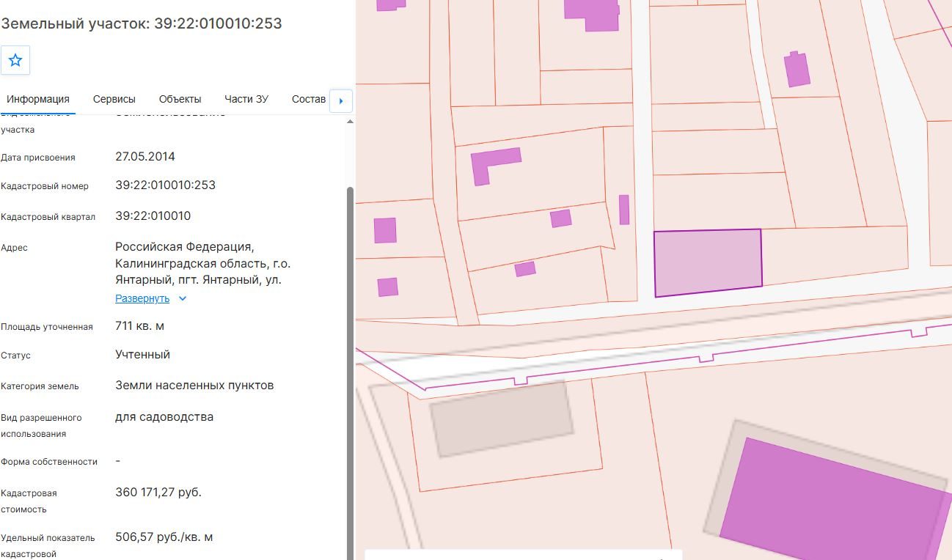The height and width of the screenshot is (560, 952).
Task: Click the area value 711 кв. м
Action: pos(140,325)
